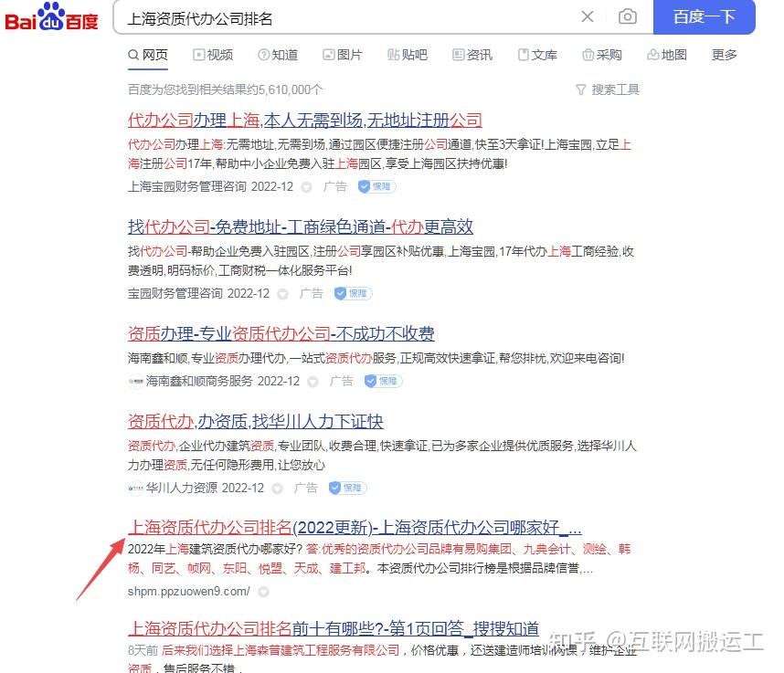Expand dropdown arrow beside 华川人力资源

click(x=277, y=489)
